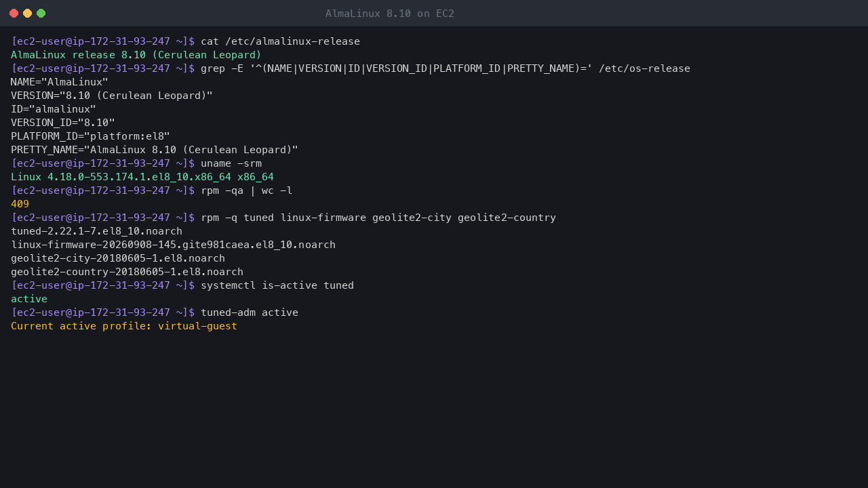Click the window title 'AlmaLinux 8.10 on EC2'
Image resolution: width=868 pixels, height=488 pixels.
[390, 14]
